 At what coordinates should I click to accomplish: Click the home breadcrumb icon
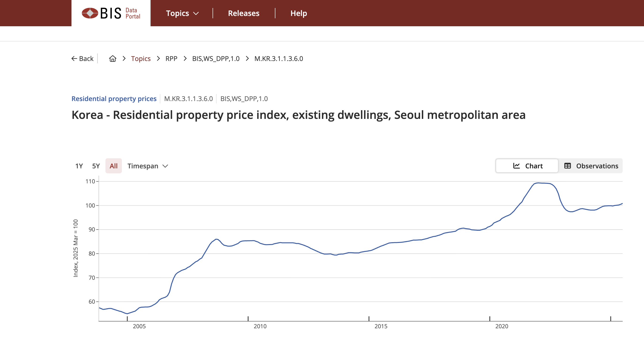point(113,59)
